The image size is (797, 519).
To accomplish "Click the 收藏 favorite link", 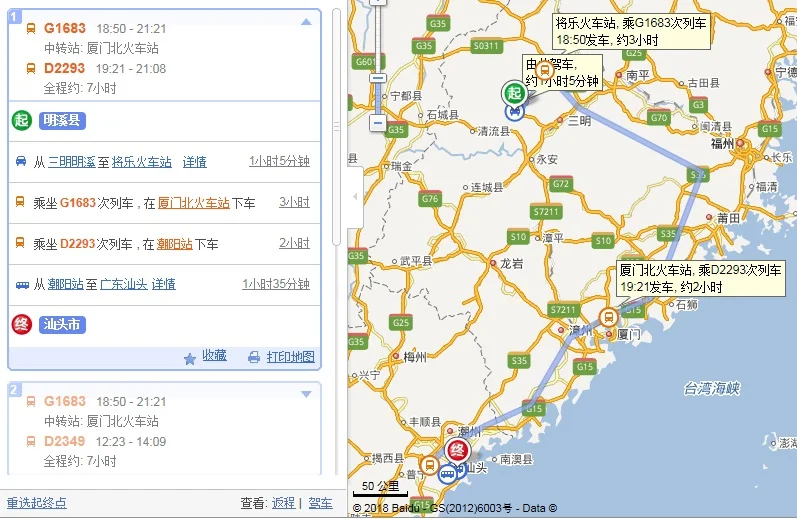I will (214, 355).
